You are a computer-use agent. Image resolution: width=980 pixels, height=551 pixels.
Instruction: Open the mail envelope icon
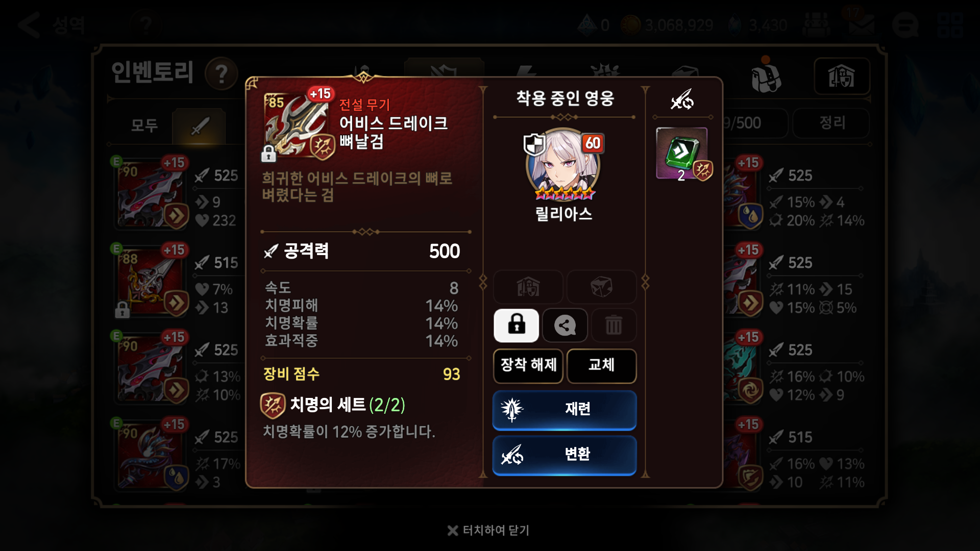(x=861, y=24)
